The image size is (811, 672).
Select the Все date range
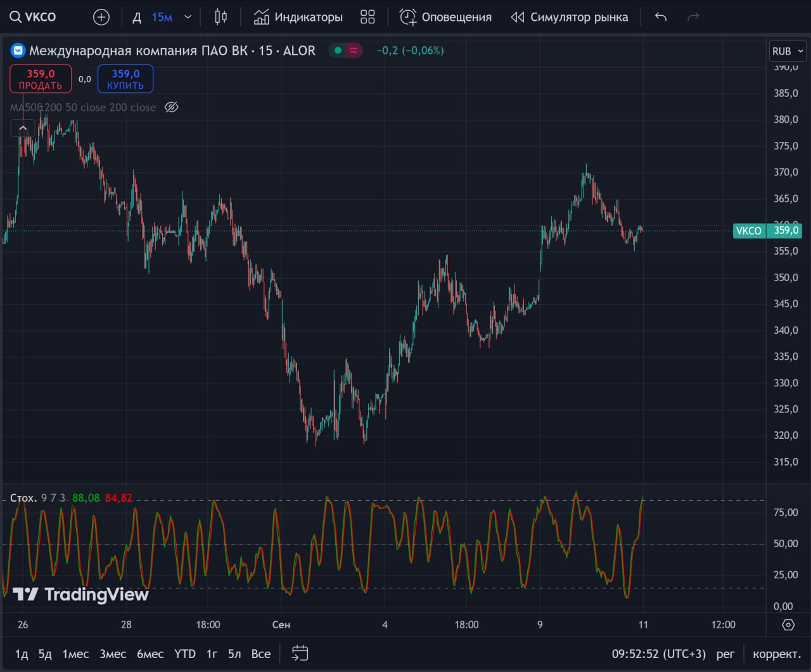pos(261,654)
